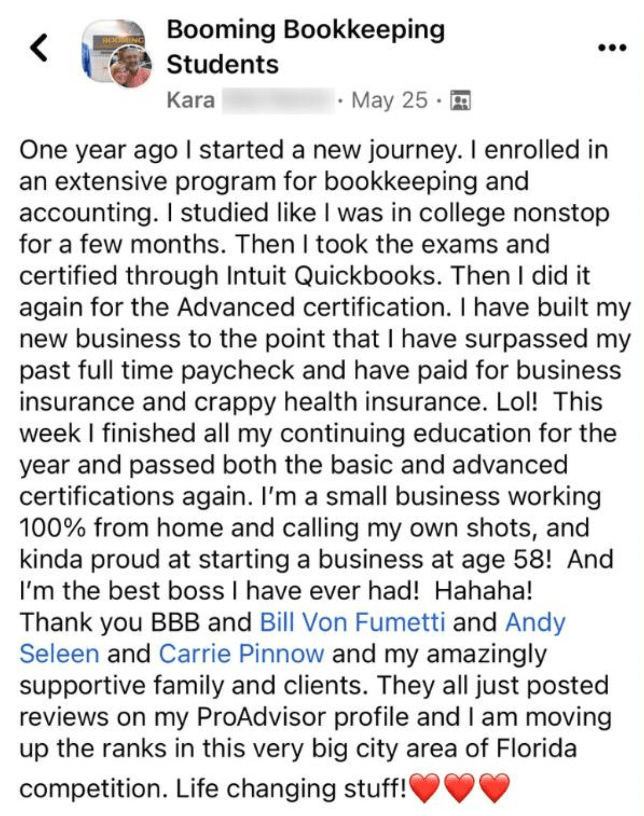Open author Kara's profile name
The width and height of the screenshot is (644, 816).
point(190,100)
